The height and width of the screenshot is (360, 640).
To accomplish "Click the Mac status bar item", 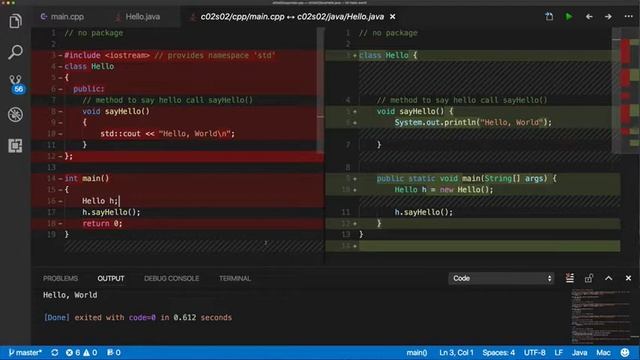I will click(603, 353).
